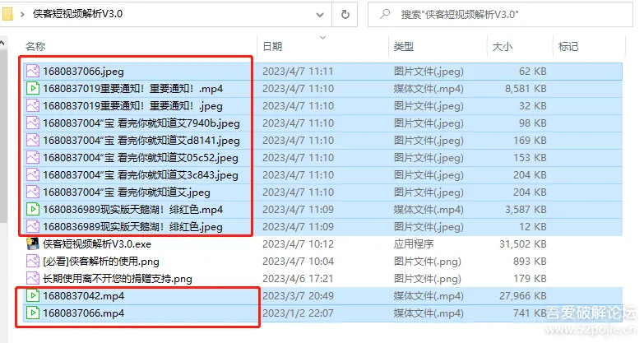Focus the search box for 侠客短视频解析V3.0

coord(500,14)
